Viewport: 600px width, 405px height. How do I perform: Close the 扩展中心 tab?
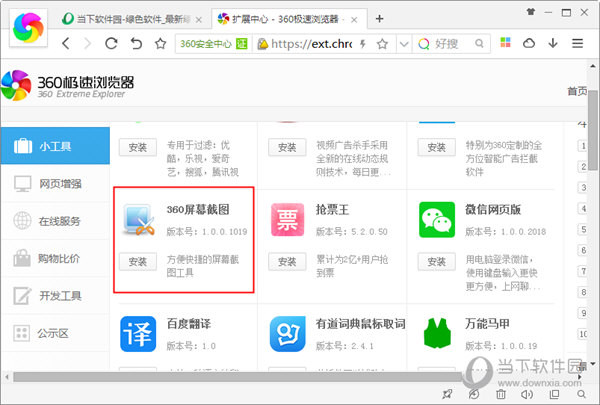(354, 20)
